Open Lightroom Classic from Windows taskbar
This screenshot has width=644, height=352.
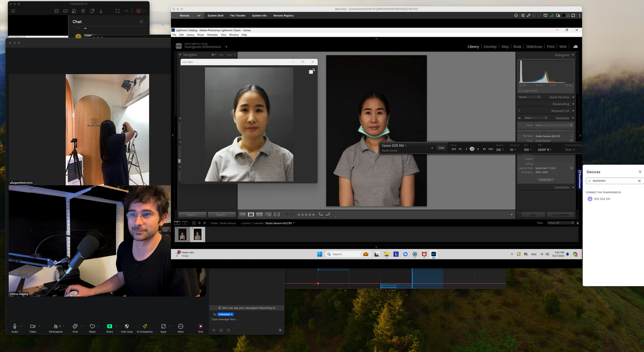click(x=434, y=254)
